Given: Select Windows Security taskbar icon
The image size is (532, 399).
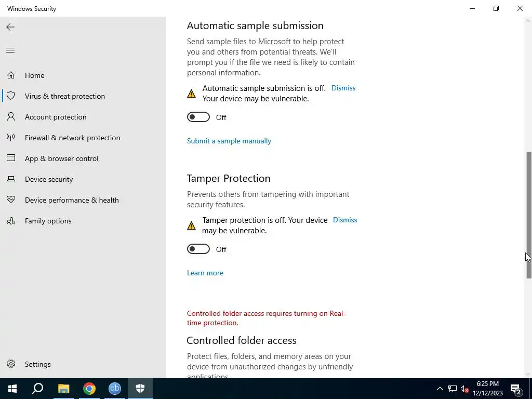Looking at the screenshot, I should point(140,389).
